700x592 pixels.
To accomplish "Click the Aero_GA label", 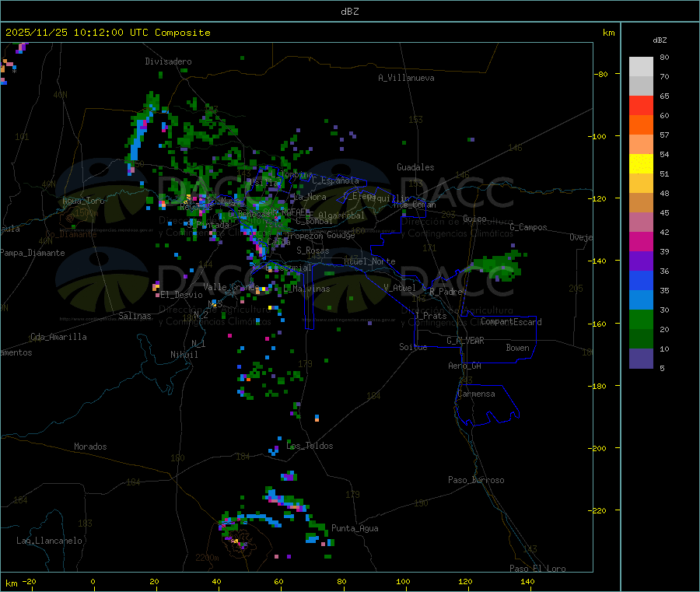I will click(x=465, y=366).
